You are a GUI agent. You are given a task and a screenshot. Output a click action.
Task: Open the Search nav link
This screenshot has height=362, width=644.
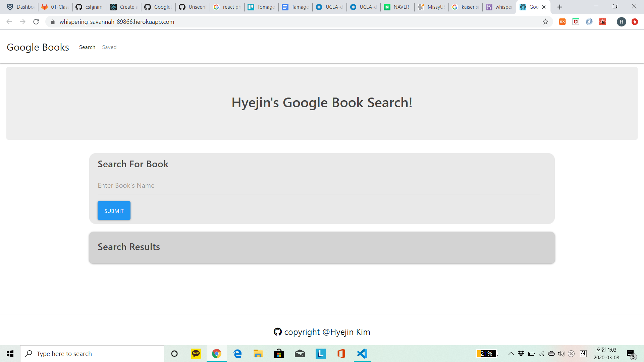87,47
